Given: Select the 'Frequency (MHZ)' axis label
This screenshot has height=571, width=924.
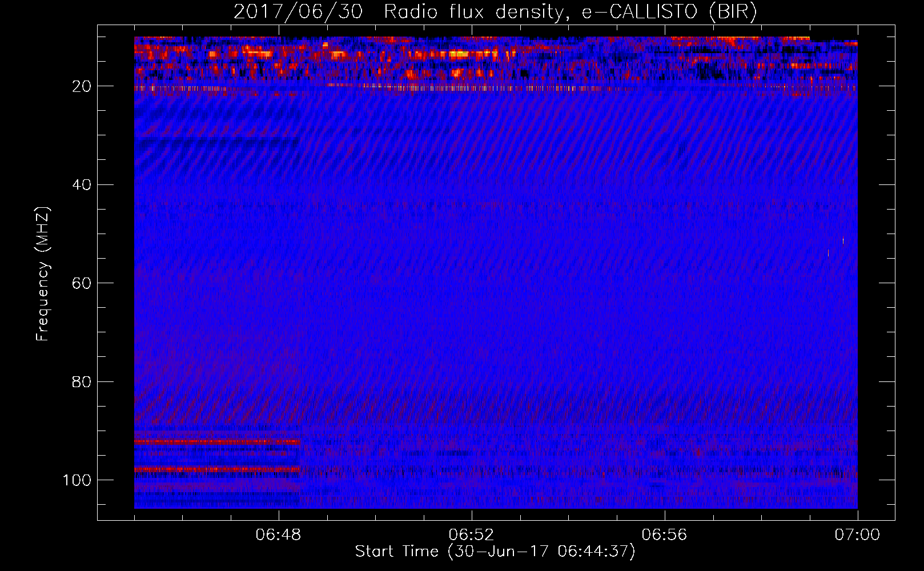Looking at the screenshot, I should coord(43,274).
